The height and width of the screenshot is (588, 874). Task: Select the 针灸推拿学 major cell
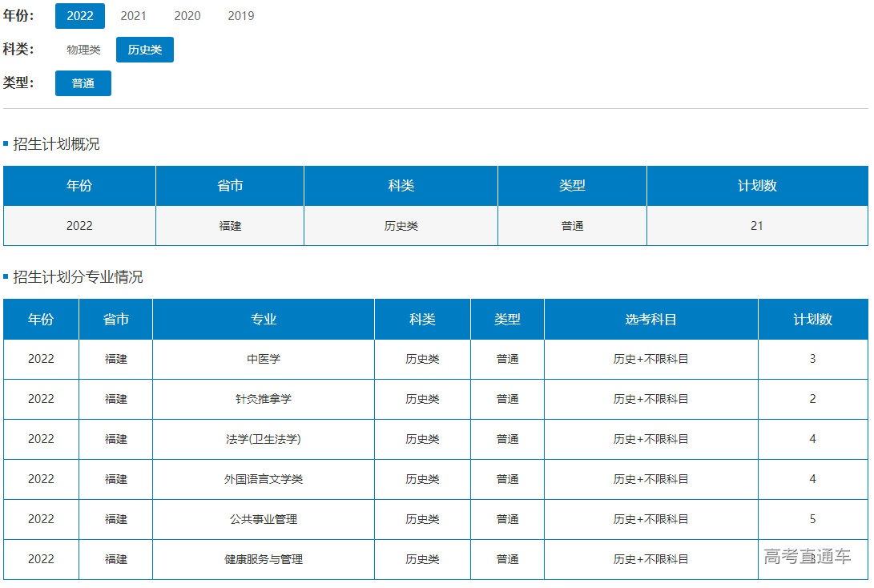tap(264, 399)
